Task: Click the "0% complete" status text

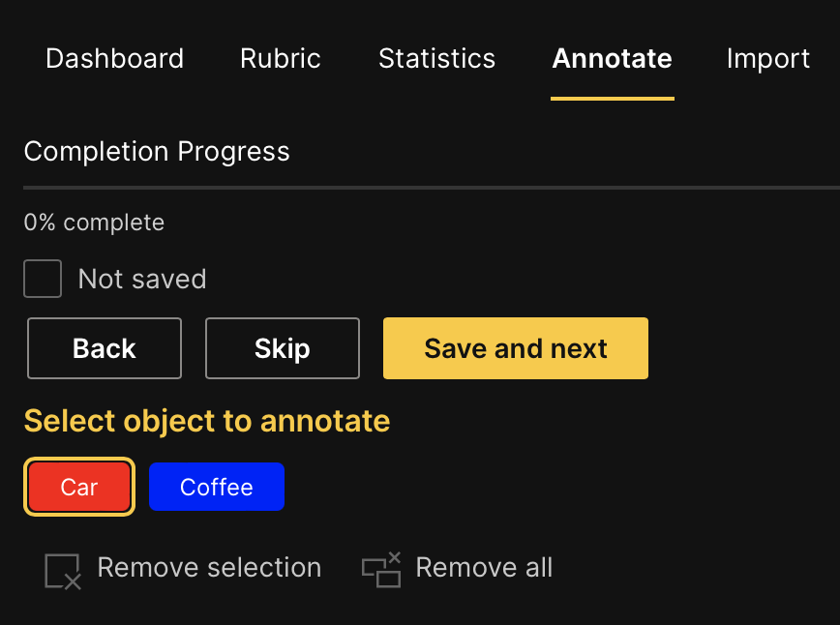Action: [x=94, y=223]
